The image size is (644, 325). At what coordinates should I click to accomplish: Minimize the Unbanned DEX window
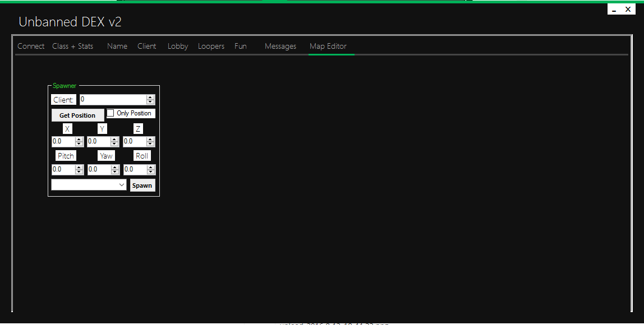pos(614,10)
